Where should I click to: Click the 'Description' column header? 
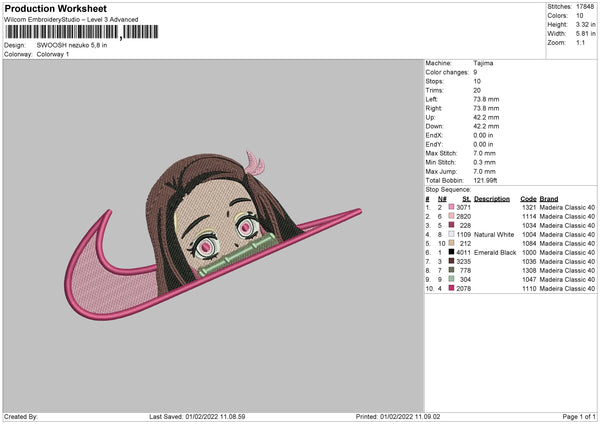pos(492,199)
